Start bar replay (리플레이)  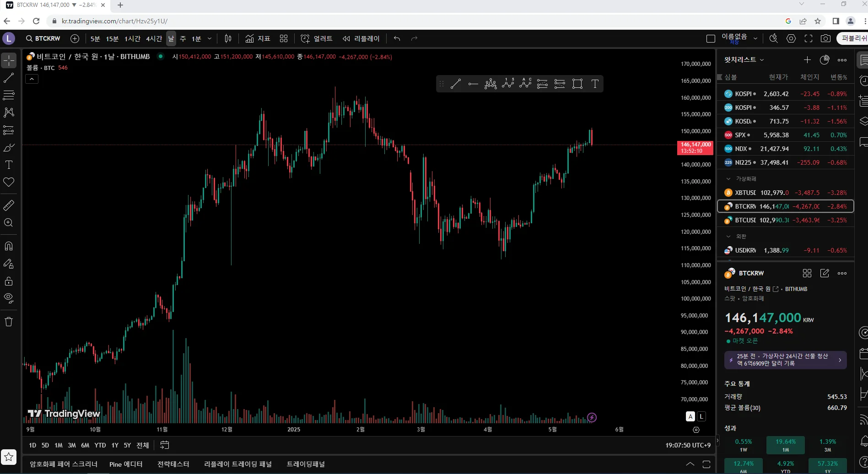(361, 38)
